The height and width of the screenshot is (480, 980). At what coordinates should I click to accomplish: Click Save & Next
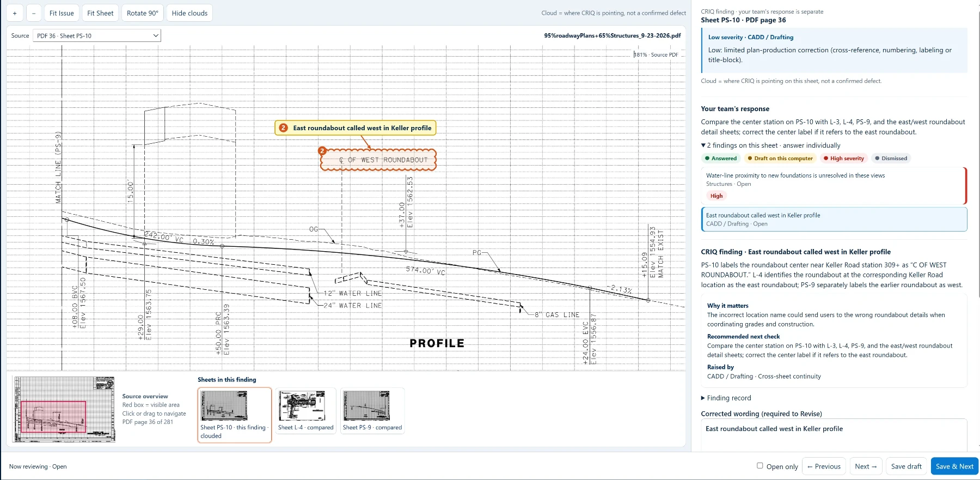954,466
